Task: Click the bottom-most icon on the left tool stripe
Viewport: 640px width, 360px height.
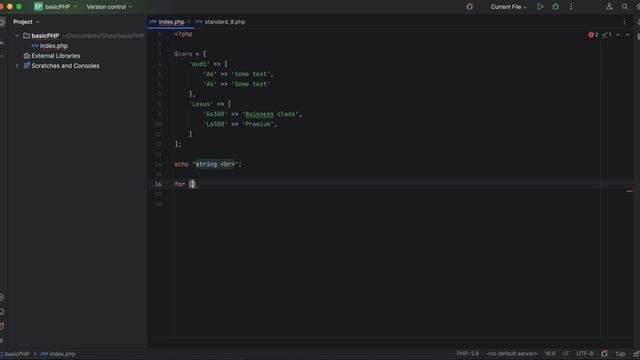Action: (x=2, y=340)
